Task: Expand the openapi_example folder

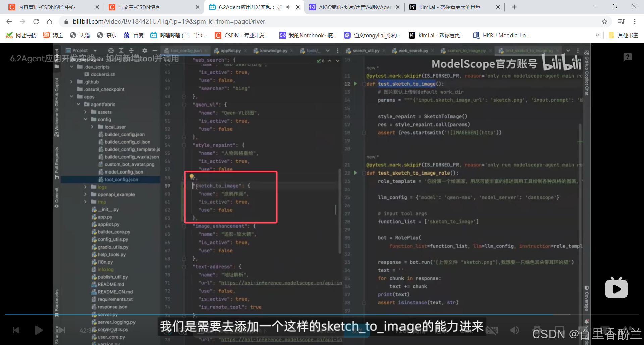Action: click(85, 194)
